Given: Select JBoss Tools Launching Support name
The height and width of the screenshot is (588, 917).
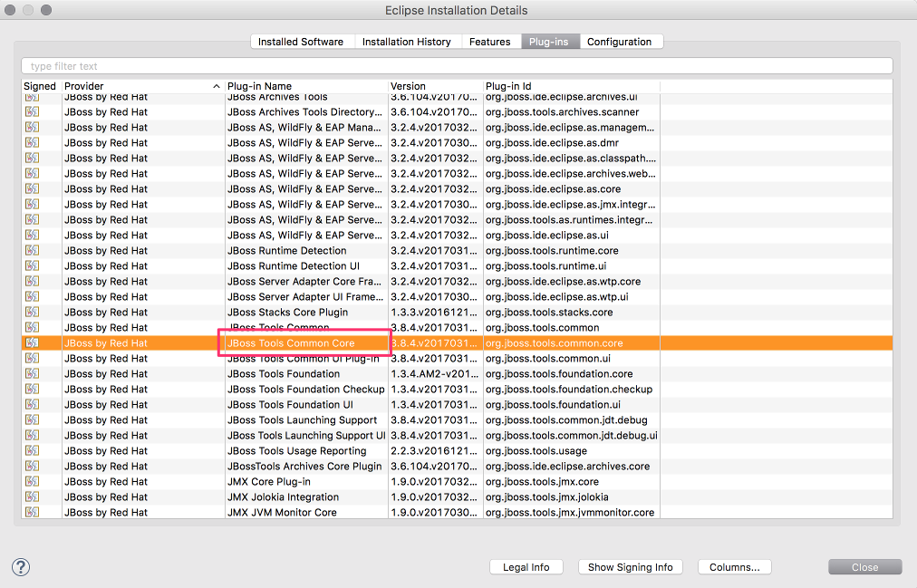Looking at the screenshot, I should (303, 419).
